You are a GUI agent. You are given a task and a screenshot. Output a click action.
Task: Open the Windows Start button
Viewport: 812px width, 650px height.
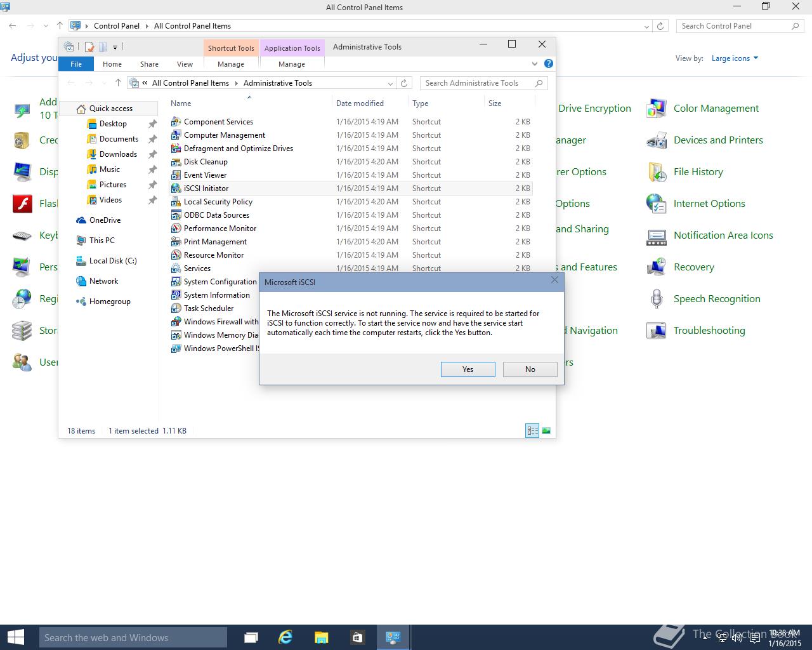15,637
